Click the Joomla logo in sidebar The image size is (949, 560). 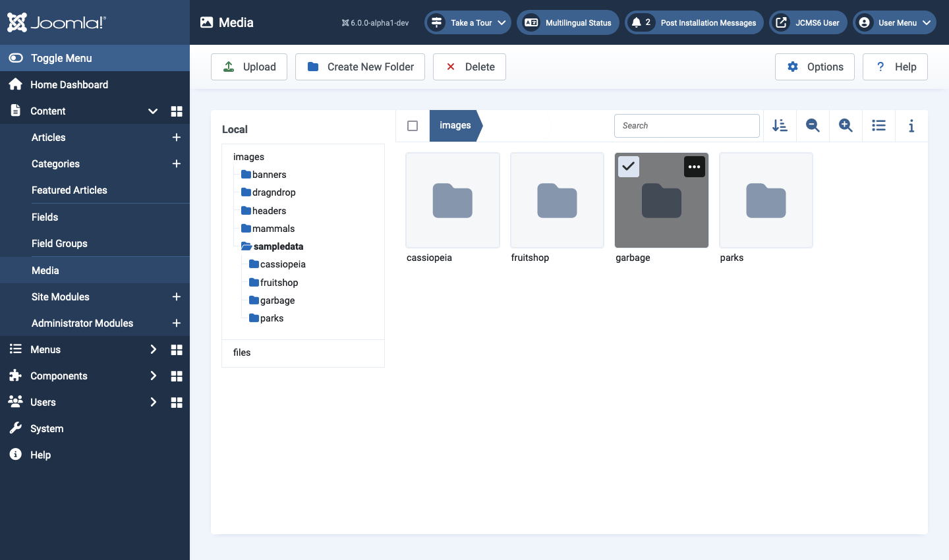pos(57,22)
